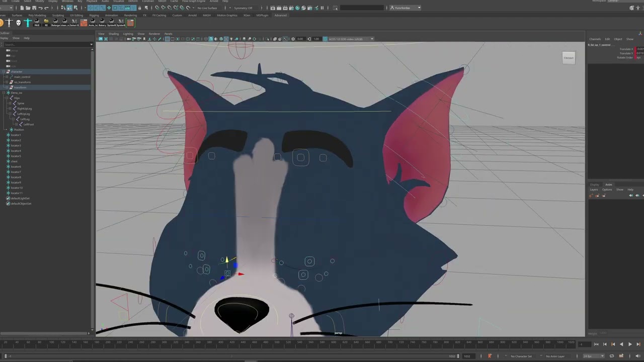
Task: Click the orange window shelf icon
Action: (84, 23)
